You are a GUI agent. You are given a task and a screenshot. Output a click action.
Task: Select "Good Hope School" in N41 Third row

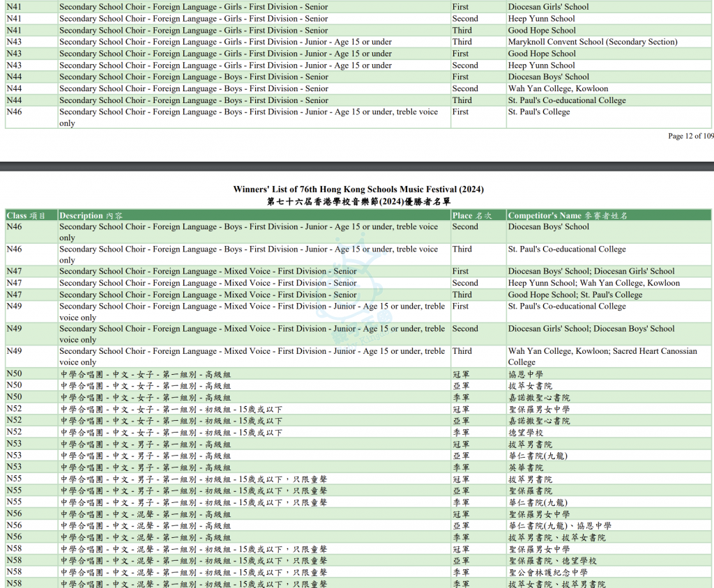point(542,31)
